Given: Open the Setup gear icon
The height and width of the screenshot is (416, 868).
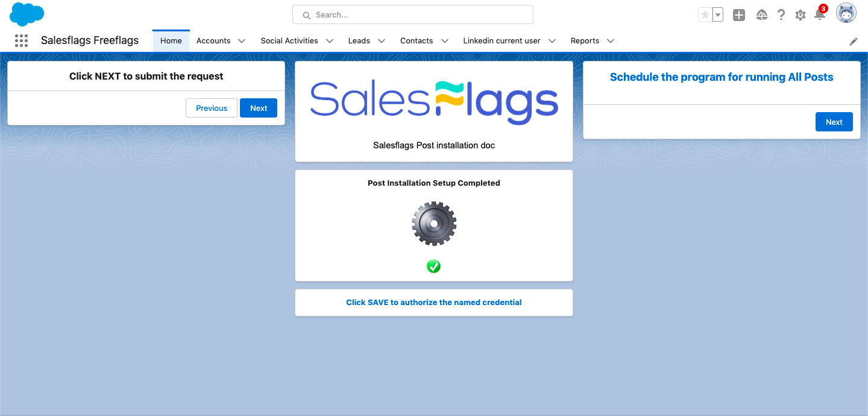Looking at the screenshot, I should coord(800,15).
